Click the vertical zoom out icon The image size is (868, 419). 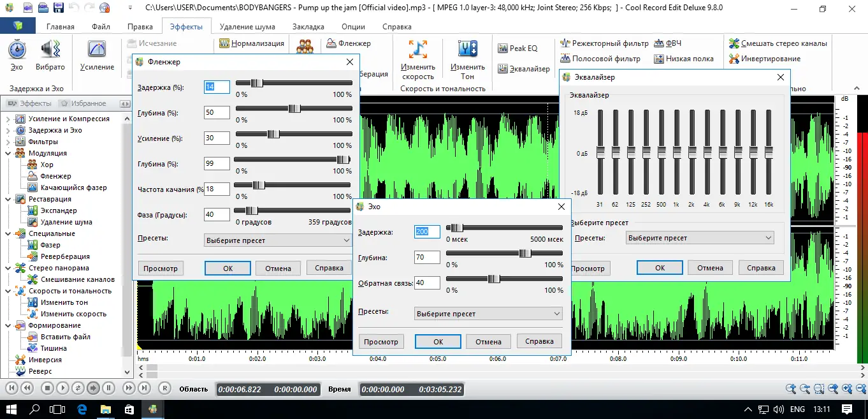pos(860,388)
